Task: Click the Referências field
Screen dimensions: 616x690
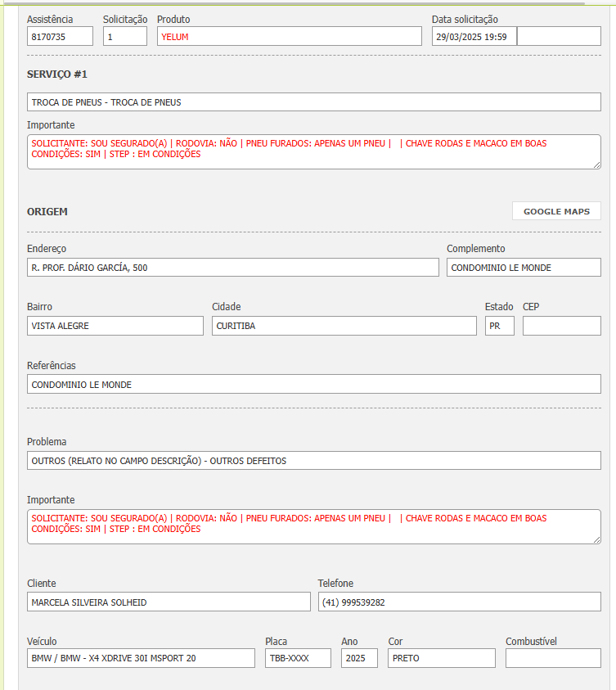Action: [x=313, y=384]
